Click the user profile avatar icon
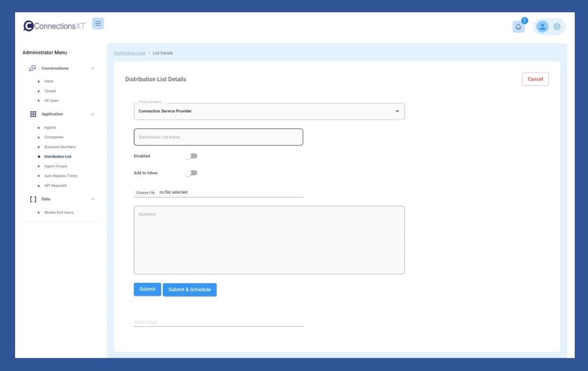The image size is (588, 371). (x=542, y=27)
